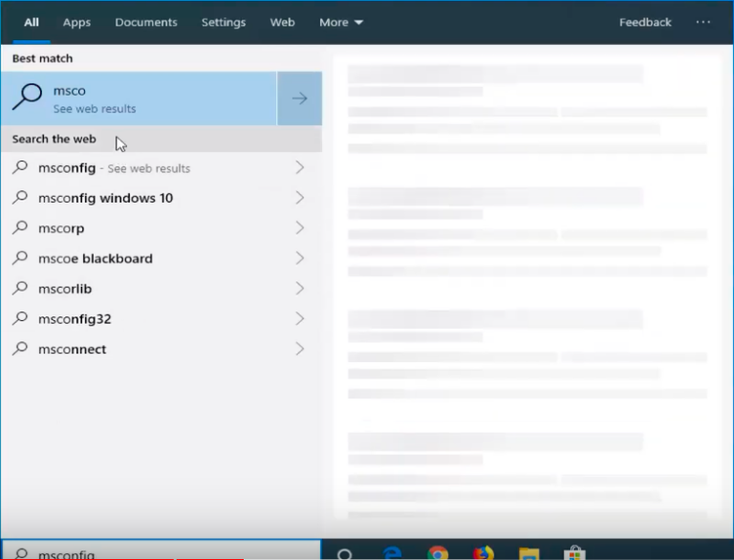The width and height of the screenshot is (734, 560).
Task: Select the Web filter tab
Action: (x=282, y=22)
